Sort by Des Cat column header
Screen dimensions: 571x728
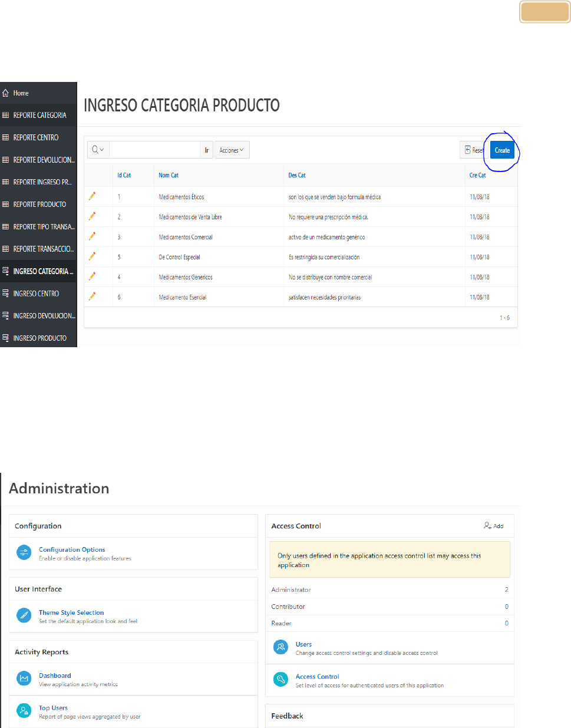(x=297, y=175)
